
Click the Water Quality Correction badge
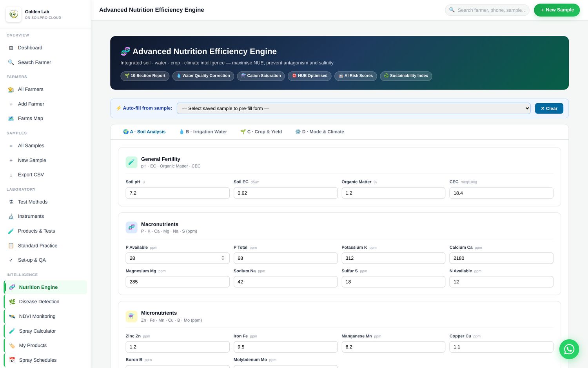tap(203, 76)
